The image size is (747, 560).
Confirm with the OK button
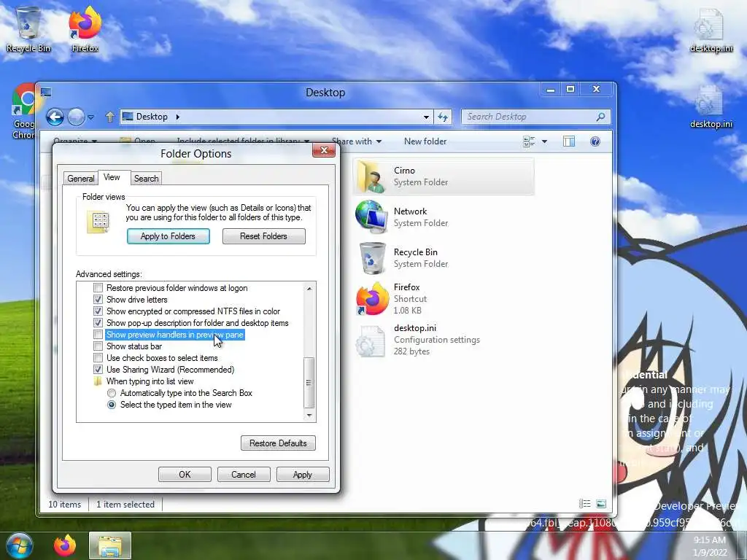click(185, 475)
